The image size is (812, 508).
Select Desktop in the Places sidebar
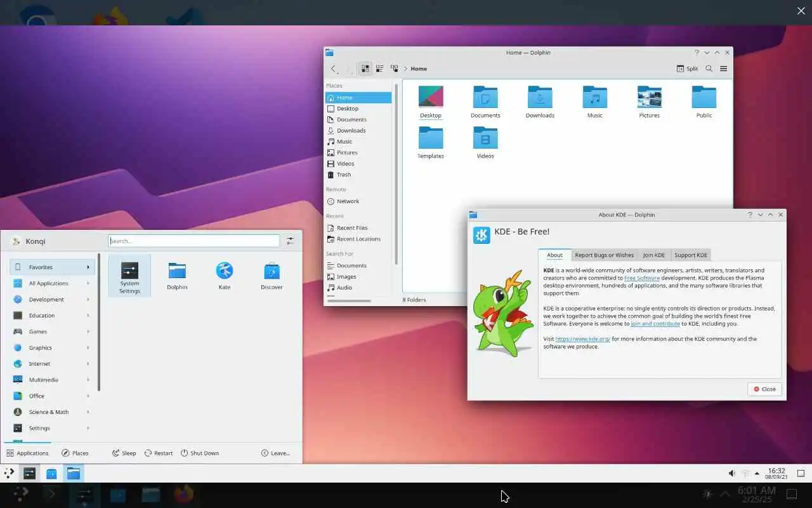358,109
